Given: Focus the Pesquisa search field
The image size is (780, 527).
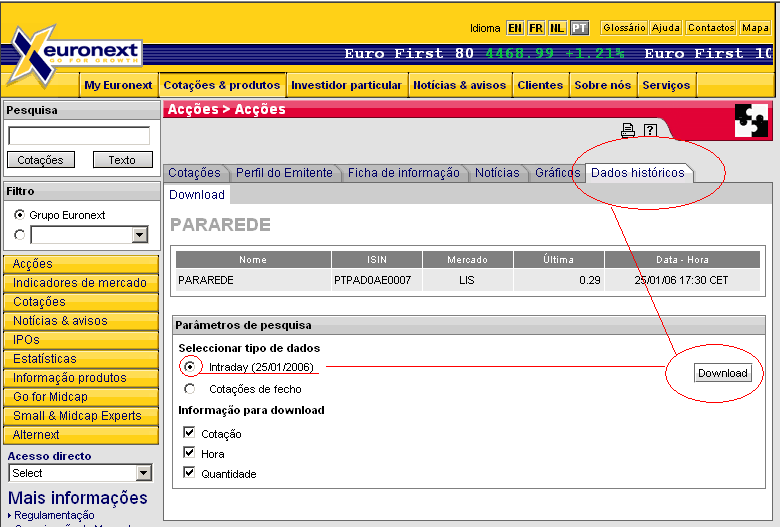Looking at the screenshot, I should click(79, 135).
